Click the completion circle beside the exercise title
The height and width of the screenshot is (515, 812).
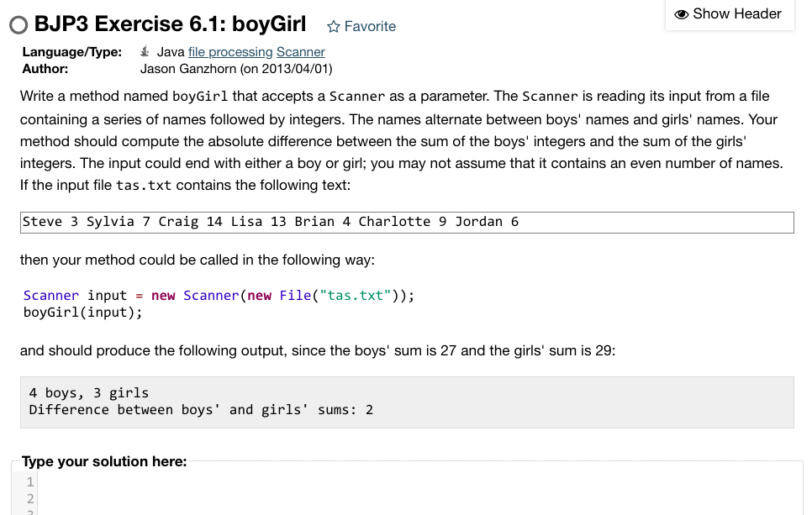point(17,24)
